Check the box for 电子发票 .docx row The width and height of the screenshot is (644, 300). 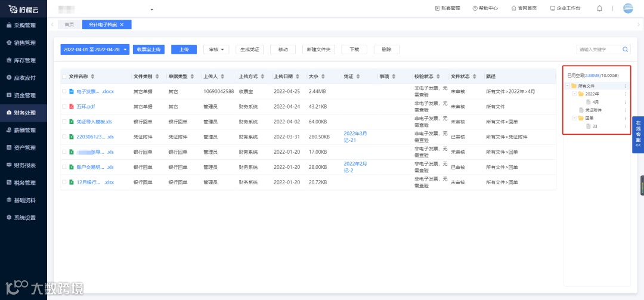pos(64,91)
